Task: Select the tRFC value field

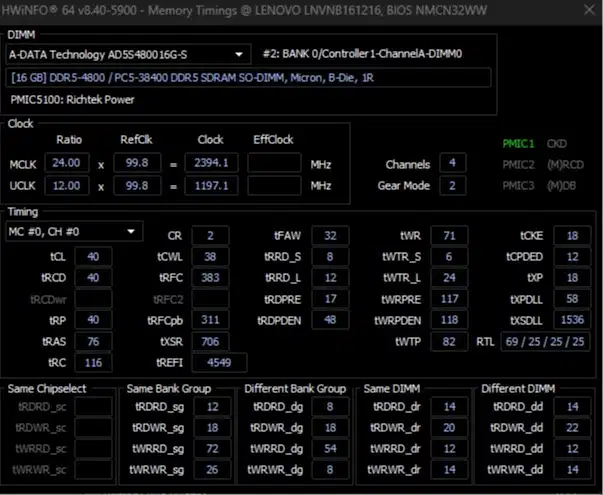Action: click(x=209, y=277)
